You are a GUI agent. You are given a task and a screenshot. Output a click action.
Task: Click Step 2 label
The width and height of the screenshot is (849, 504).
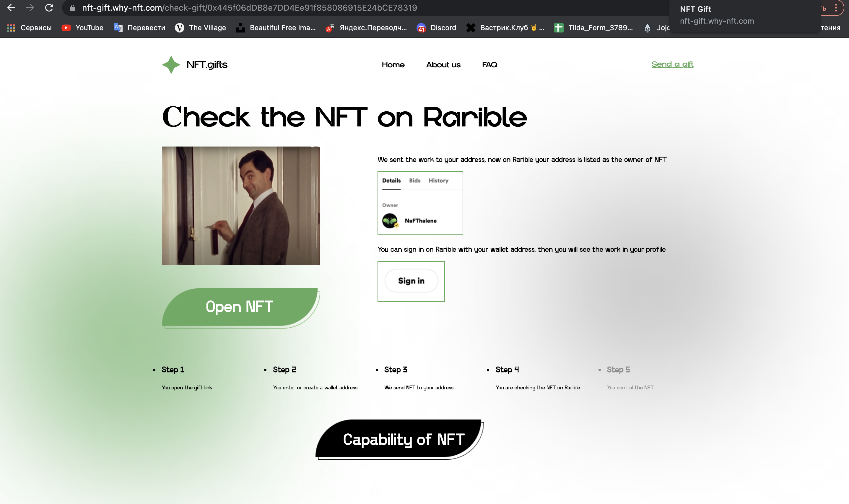(x=284, y=370)
